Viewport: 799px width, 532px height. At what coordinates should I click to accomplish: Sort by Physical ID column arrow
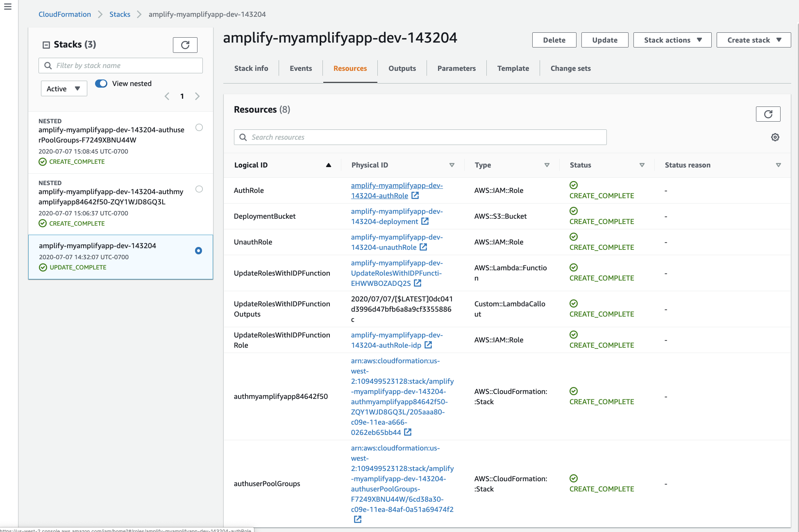coord(452,165)
